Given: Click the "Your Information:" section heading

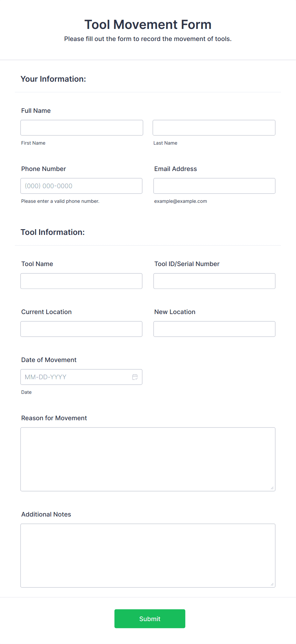Looking at the screenshot, I should click(53, 79).
